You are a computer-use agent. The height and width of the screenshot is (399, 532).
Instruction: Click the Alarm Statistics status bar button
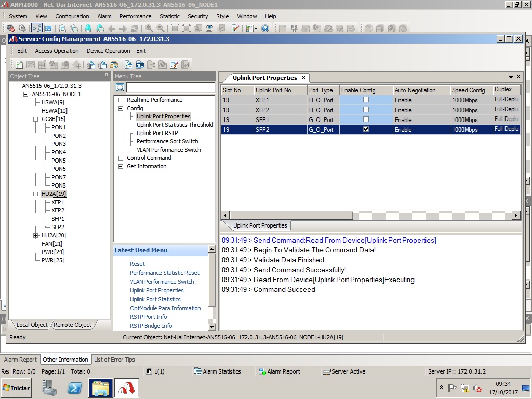(x=217, y=371)
